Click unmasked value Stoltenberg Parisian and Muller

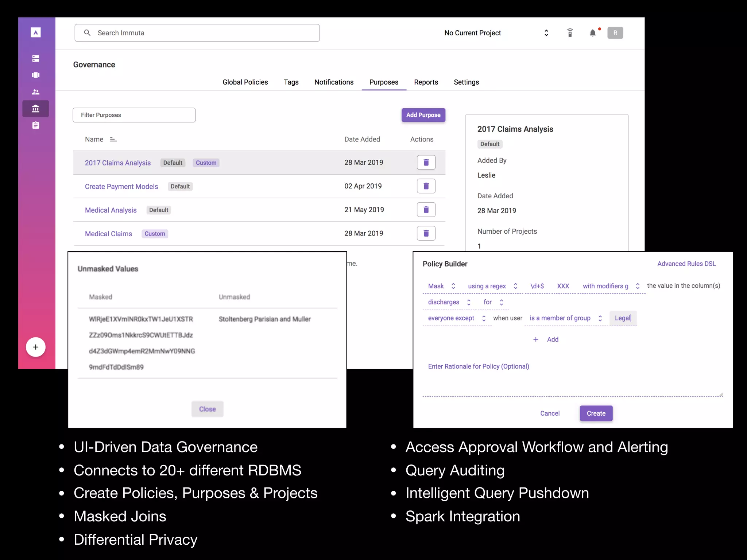264,319
